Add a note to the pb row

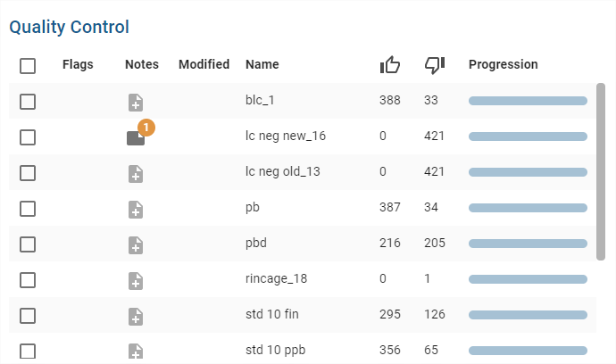[x=136, y=209]
